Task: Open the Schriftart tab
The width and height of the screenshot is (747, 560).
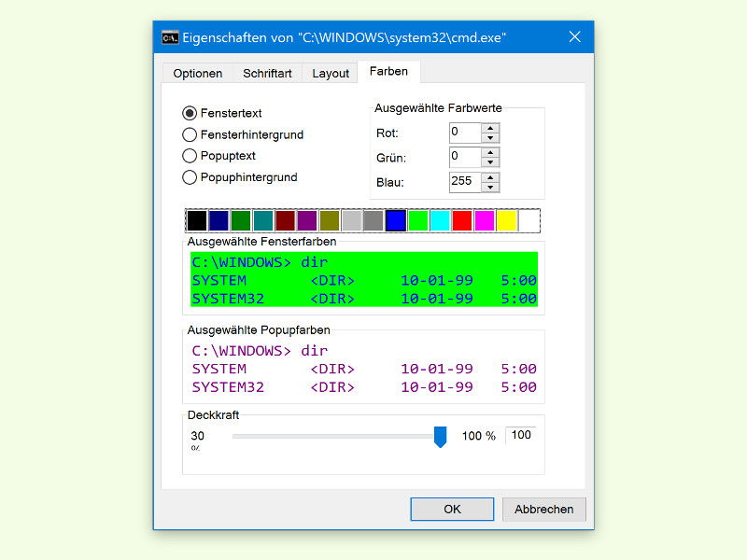Action: pyautogui.click(x=267, y=74)
